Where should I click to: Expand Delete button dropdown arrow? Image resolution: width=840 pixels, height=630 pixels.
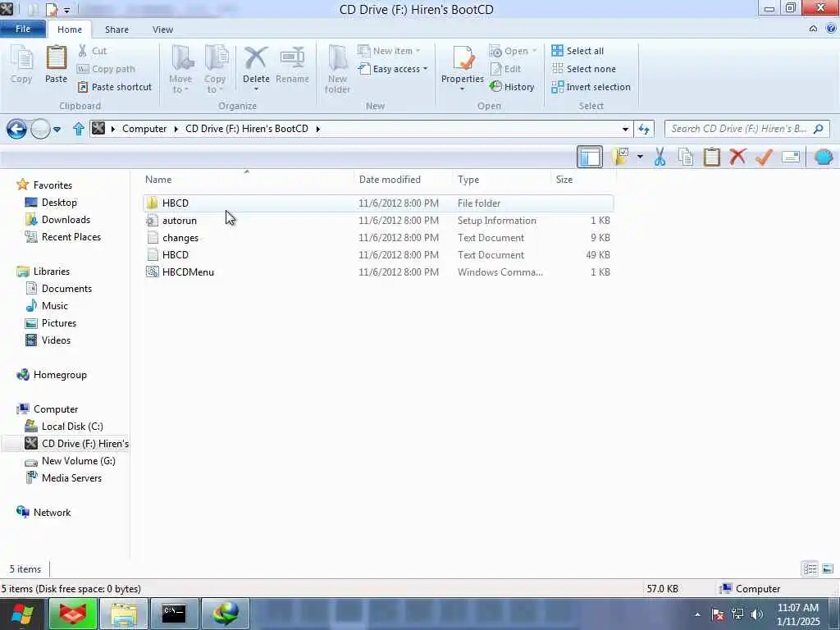pyautogui.click(x=256, y=89)
